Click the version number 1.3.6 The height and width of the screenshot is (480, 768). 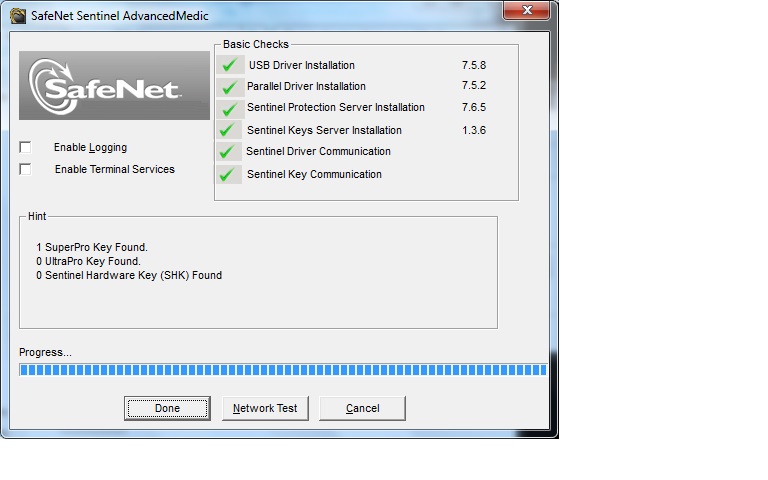coord(474,130)
